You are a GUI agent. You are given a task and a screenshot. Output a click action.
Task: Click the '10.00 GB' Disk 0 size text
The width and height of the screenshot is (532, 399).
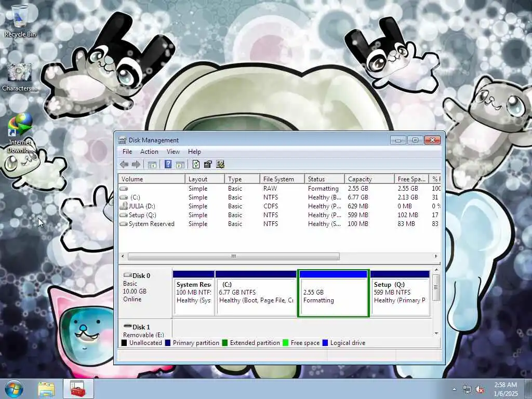point(135,291)
